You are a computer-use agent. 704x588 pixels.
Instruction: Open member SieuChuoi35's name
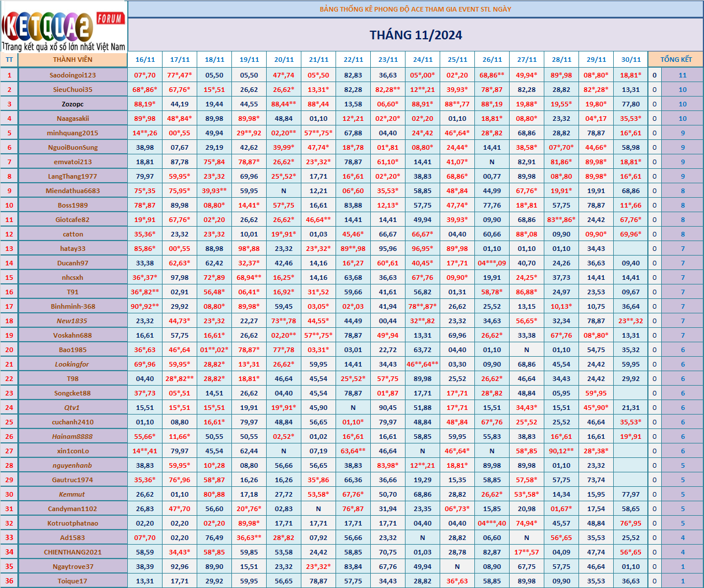pos(72,90)
